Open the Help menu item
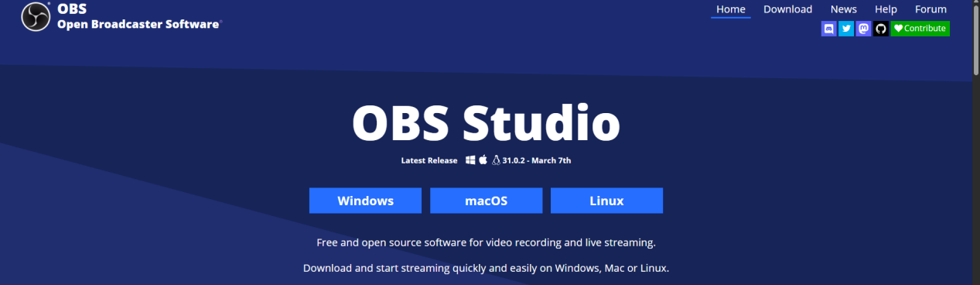Image resolution: width=980 pixels, height=285 pixels. click(886, 9)
